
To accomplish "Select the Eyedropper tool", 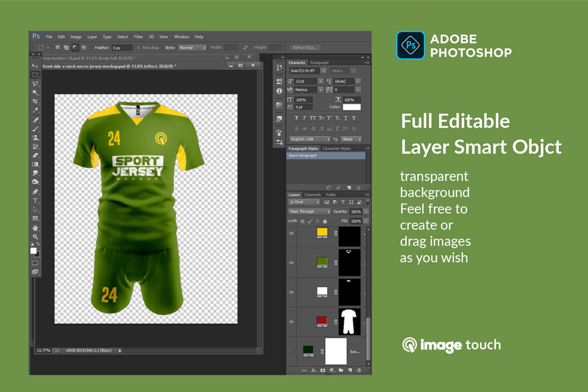I will coord(35,110).
